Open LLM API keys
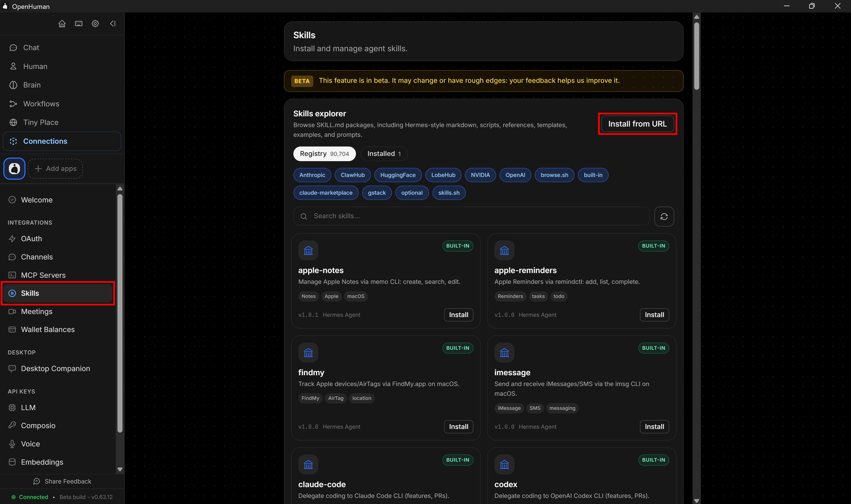851x504 pixels. pyautogui.click(x=58, y=408)
